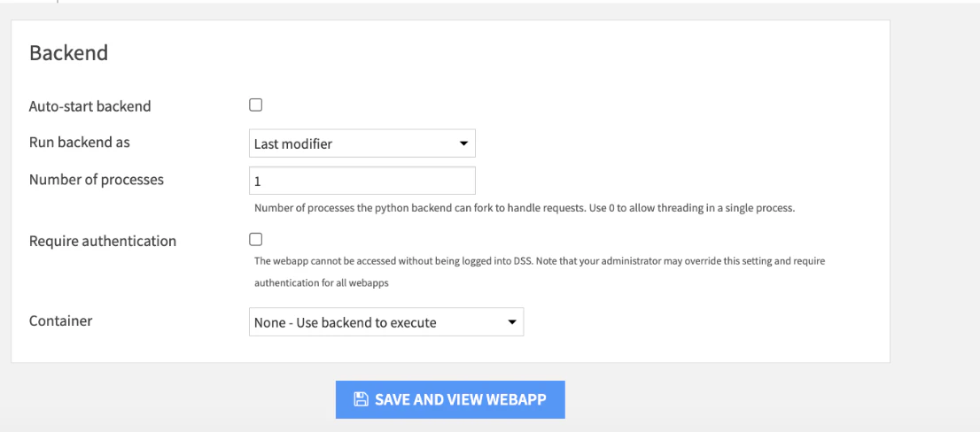980x432 pixels.
Task: Click the Run backend as label
Action: (x=80, y=143)
